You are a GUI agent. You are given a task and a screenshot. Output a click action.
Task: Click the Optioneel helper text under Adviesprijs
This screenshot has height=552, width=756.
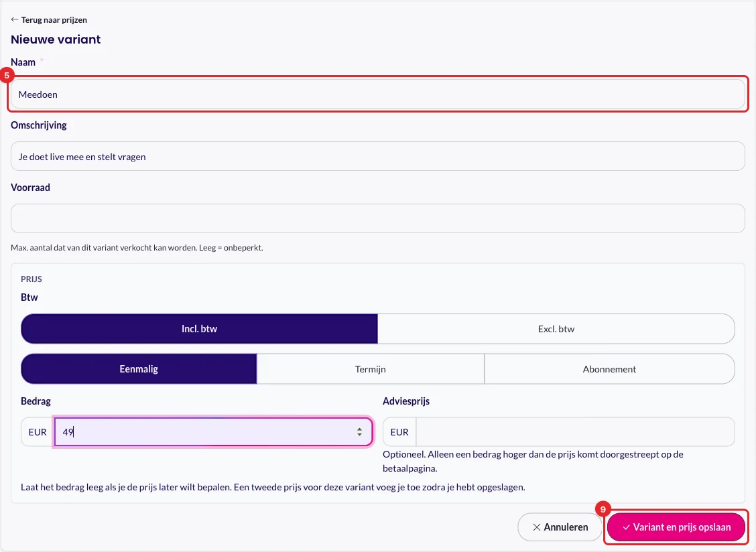[533, 462]
